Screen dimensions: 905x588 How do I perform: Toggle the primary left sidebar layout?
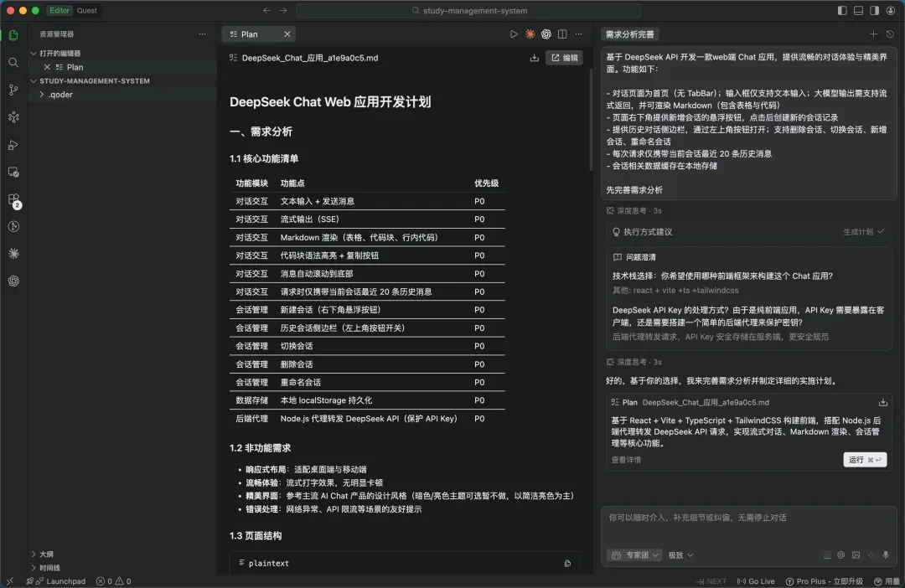pos(842,11)
